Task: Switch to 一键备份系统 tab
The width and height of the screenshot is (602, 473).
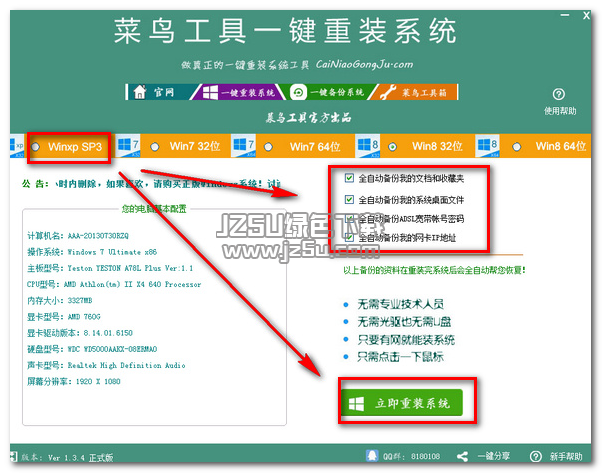Action: [x=326, y=92]
